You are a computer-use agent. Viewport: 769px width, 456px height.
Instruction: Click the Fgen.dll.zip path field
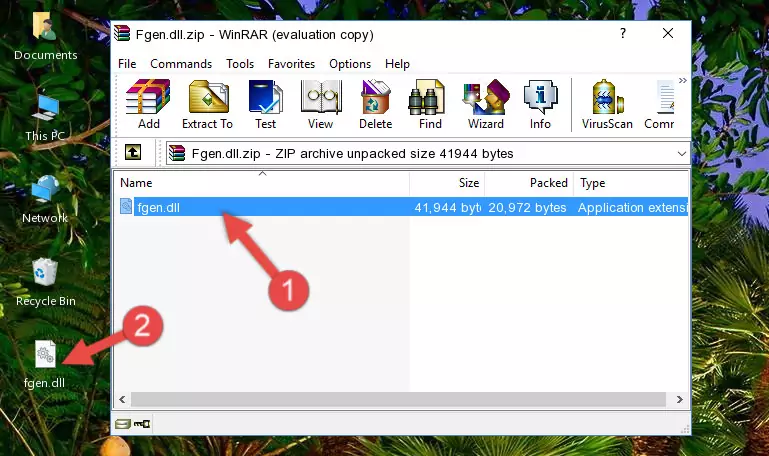(x=428, y=153)
